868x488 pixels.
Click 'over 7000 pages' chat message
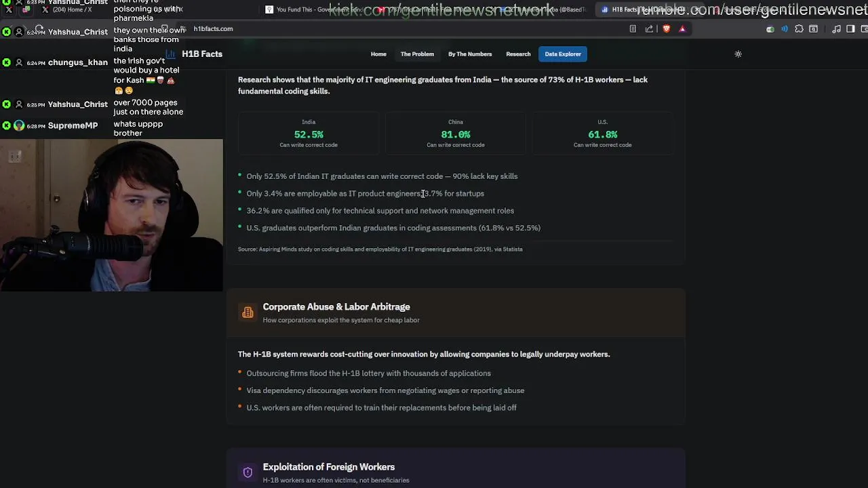149,107
